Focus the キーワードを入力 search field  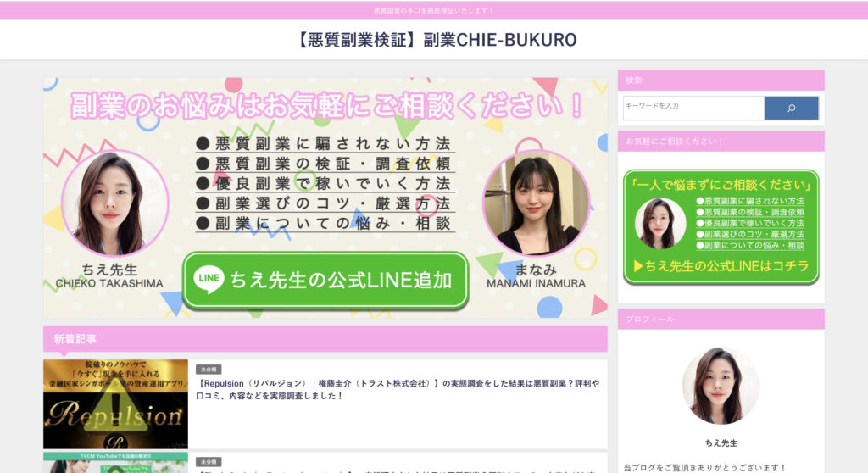click(x=693, y=108)
